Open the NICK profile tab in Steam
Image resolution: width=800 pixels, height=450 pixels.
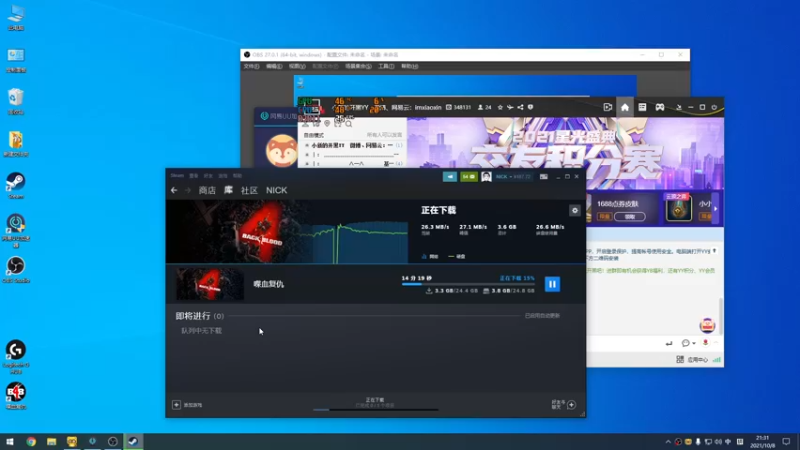277,190
